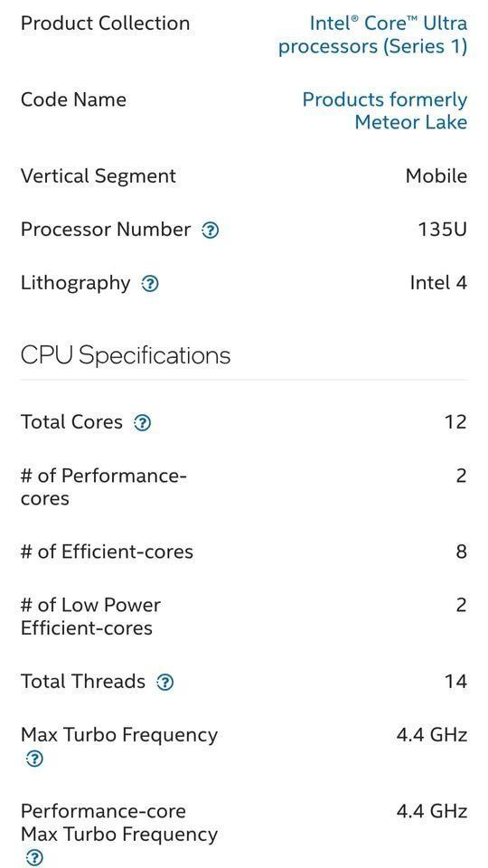Click the Lithography help question icon
Viewport: 488px width, 868px height.
[x=150, y=284]
